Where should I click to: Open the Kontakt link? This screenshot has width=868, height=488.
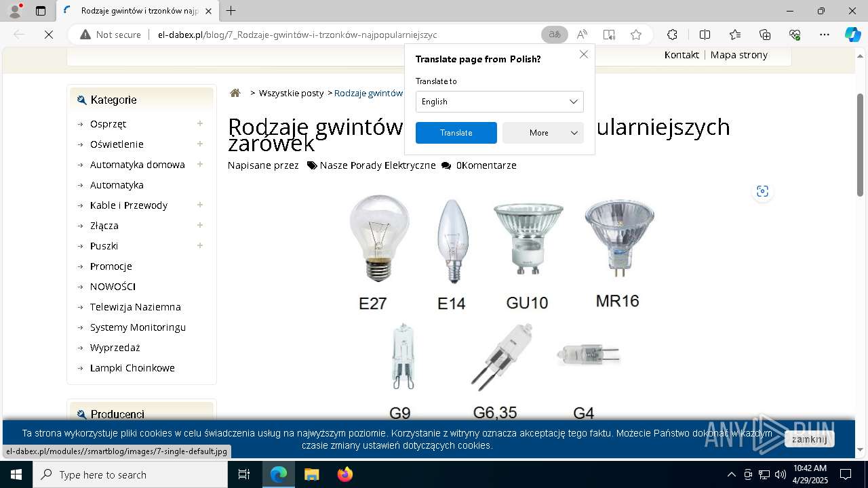682,55
